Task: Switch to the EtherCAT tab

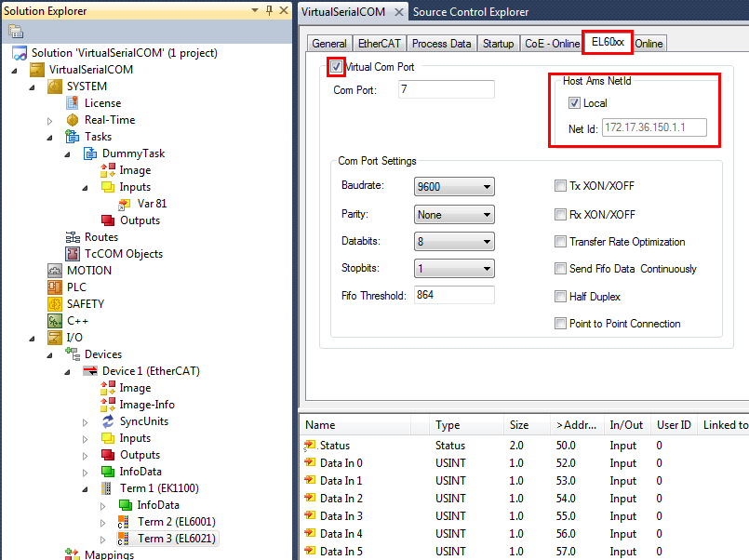Action: tap(380, 44)
